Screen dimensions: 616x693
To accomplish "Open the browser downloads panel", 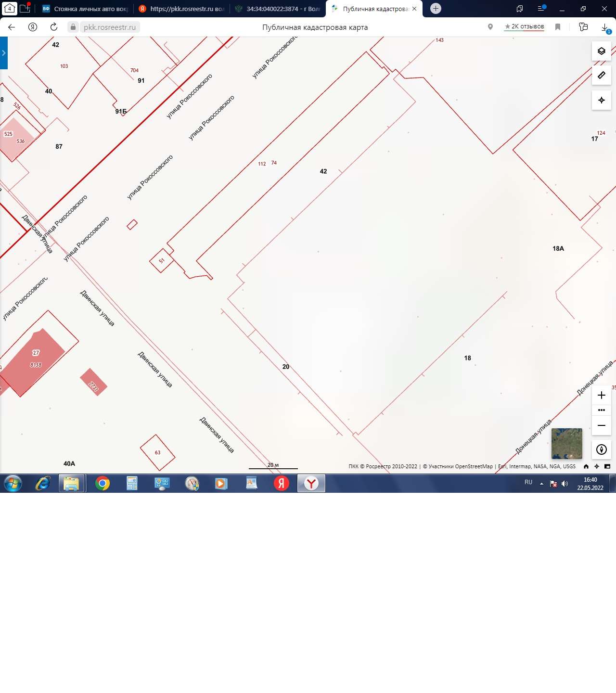I will point(605,27).
